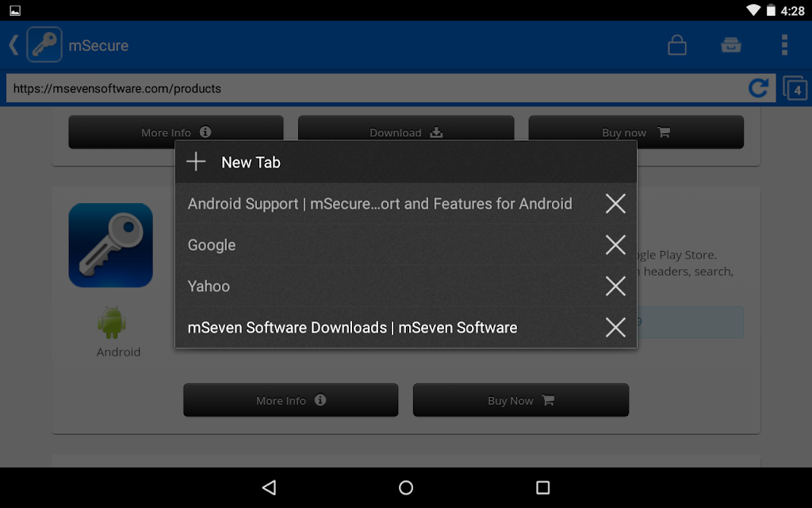Close the Google tab

pyautogui.click(x=615, y=244)
